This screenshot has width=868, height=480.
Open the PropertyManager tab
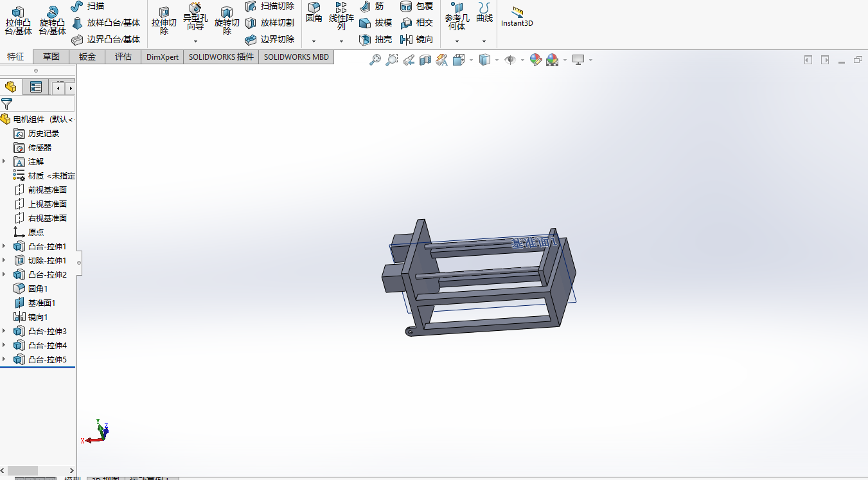pos(36,87)
